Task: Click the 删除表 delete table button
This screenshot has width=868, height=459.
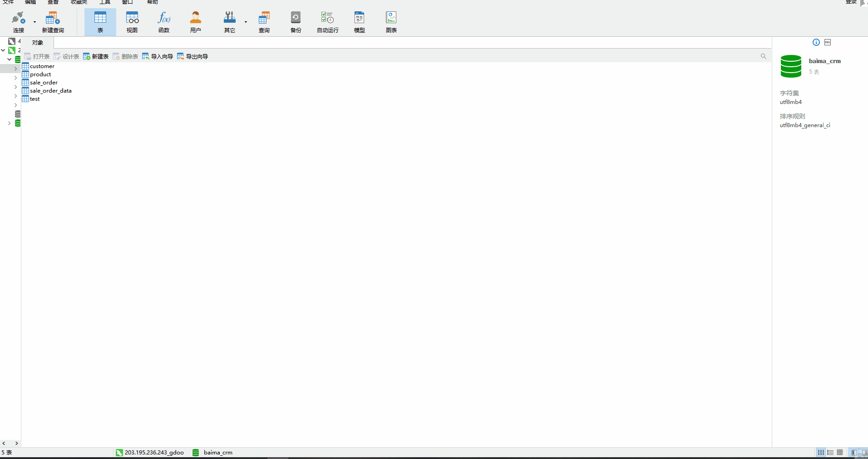Action: point(125,56)
